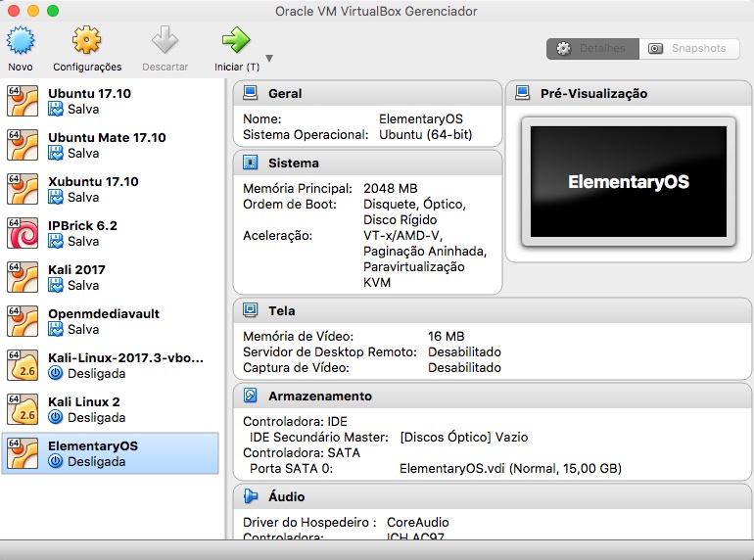Open the Armazenamento settings header link
The height and width of the screenshot is (560, 754).
pyautogui.click(x=320, y=397)
